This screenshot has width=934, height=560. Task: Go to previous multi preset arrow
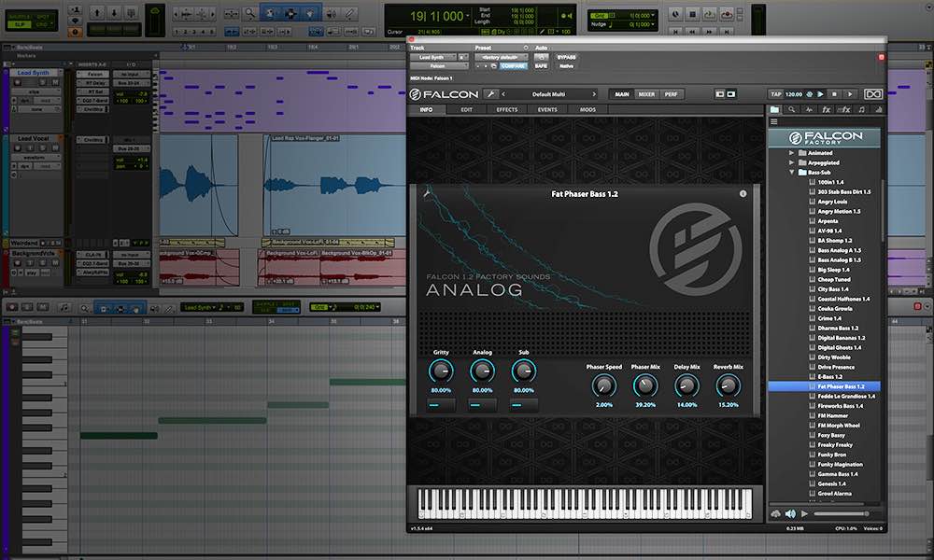[503, 94]
